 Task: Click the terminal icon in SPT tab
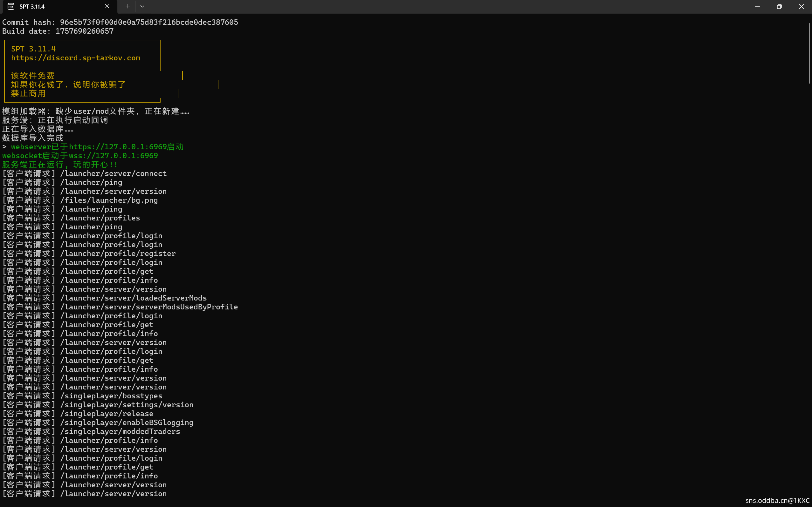11,6
